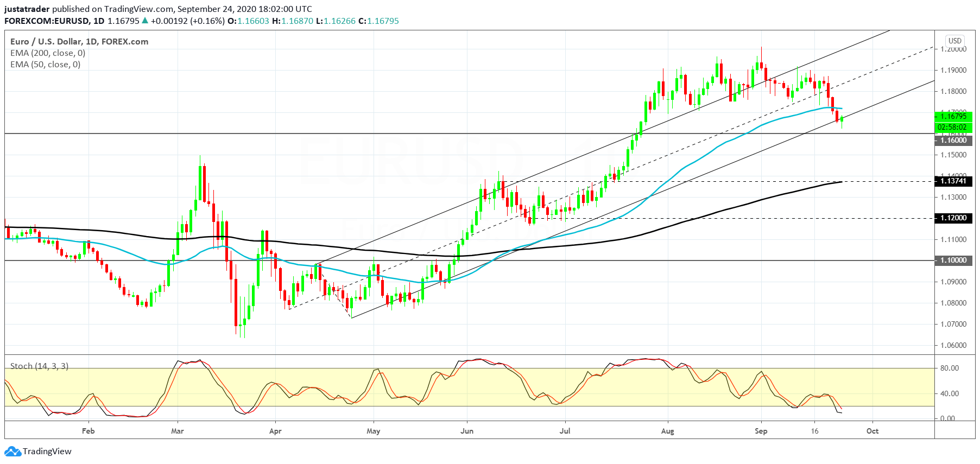Click the Apr label on time axis

[x=275, y=431]
